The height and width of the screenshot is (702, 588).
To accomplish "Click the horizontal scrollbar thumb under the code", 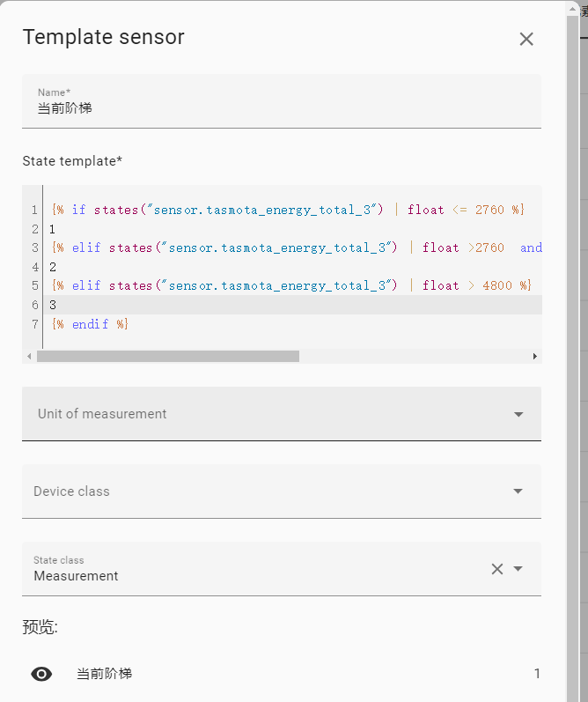I will (x=167, y=357).
